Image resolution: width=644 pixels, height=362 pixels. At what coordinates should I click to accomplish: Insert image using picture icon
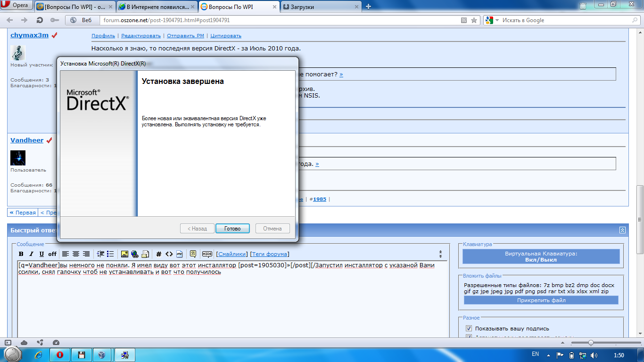[124, 254]
